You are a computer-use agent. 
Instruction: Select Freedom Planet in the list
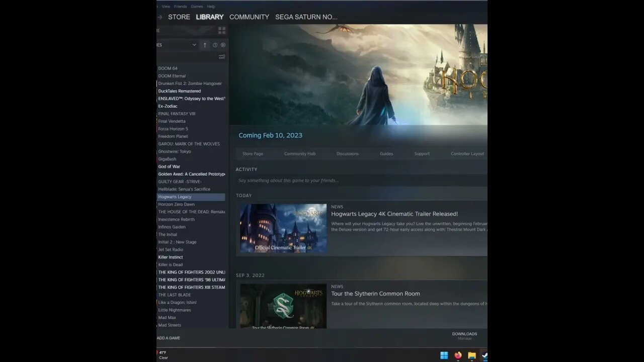173,136
